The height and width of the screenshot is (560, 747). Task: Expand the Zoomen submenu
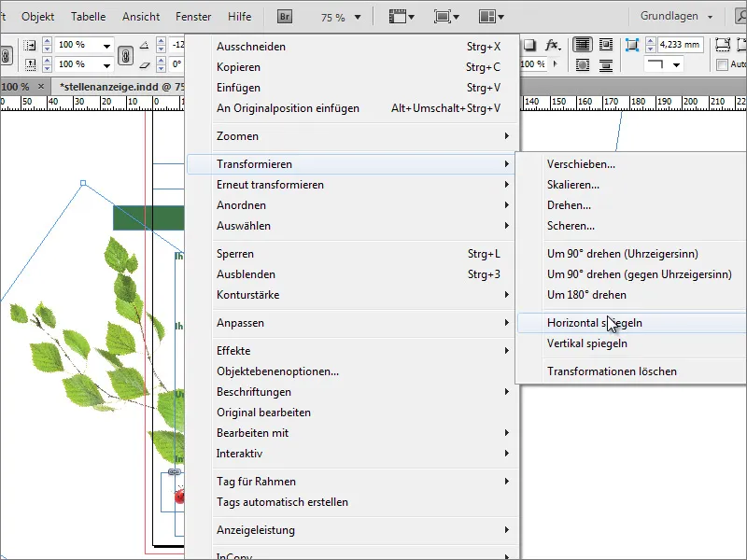tap(352, 136)
